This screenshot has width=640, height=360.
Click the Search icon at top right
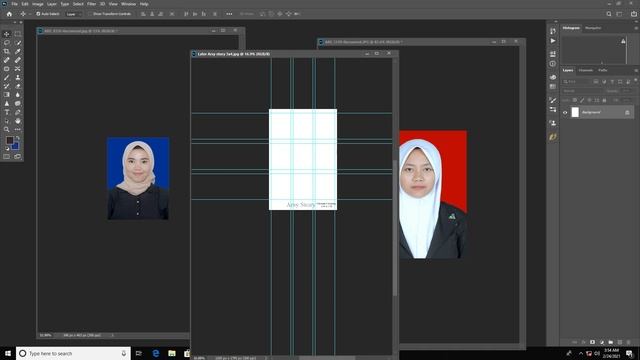coord(609,14)
